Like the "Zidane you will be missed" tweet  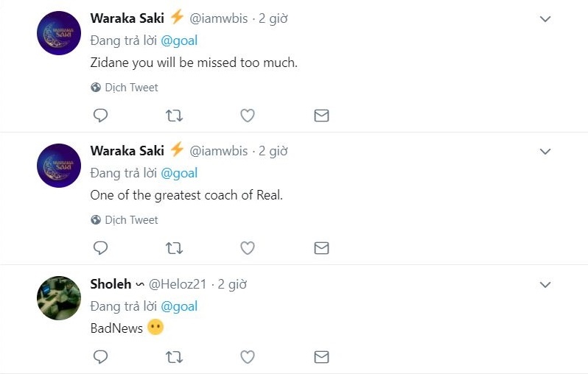click(x=248, y=116)
